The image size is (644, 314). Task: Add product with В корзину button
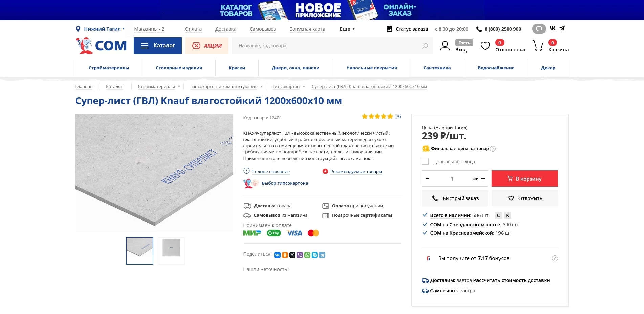(525, 179)
